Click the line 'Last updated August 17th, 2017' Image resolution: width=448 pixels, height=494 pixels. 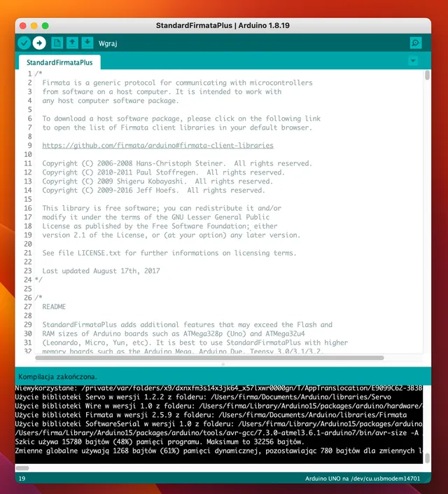pyautogui.click(x=101, y=271)
